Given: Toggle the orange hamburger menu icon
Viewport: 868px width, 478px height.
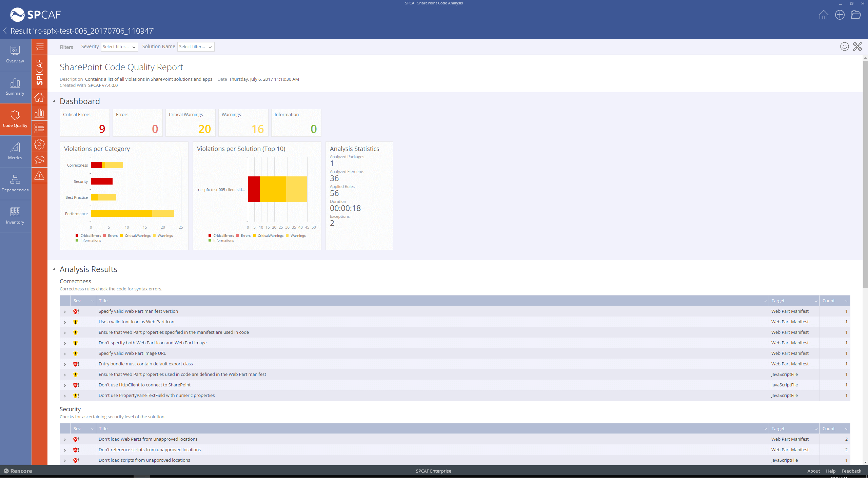Looking at the screenshot, I should (x=40, y=47).
